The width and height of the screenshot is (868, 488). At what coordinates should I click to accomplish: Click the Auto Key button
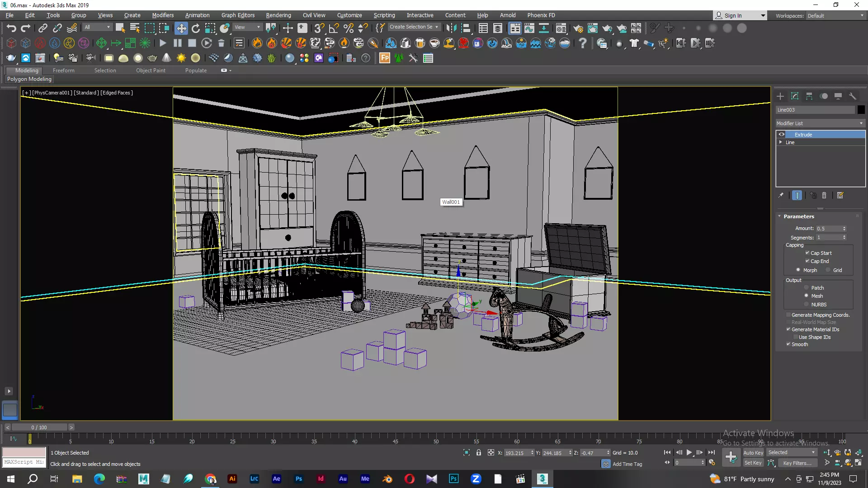click(x=753, y=453)
